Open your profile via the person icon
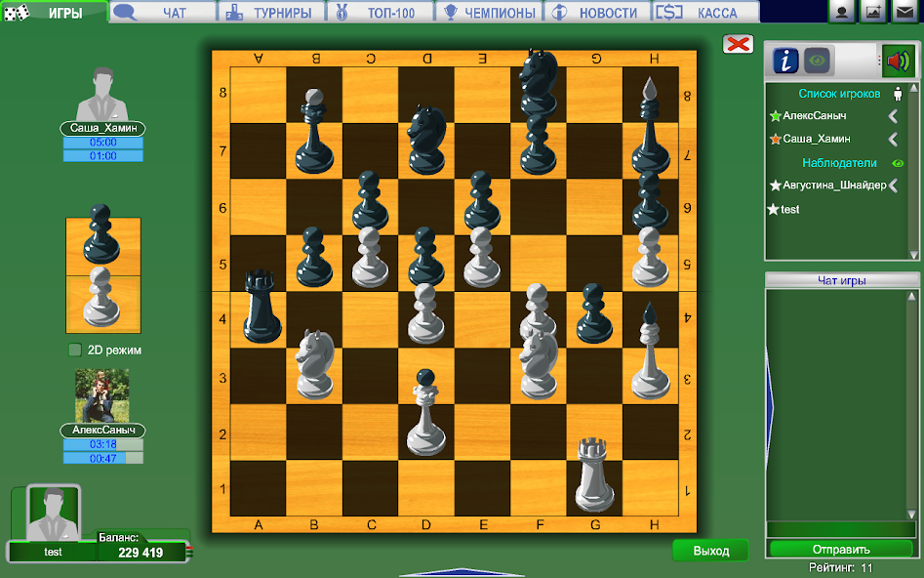Image resolution: width=924 pixels, height=578 pixels. tap(841, 14)
